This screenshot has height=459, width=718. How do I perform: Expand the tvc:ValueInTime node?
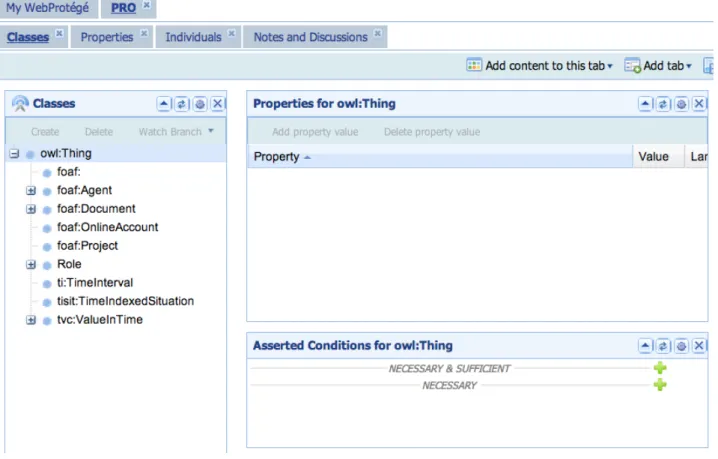tap(31, 320)
